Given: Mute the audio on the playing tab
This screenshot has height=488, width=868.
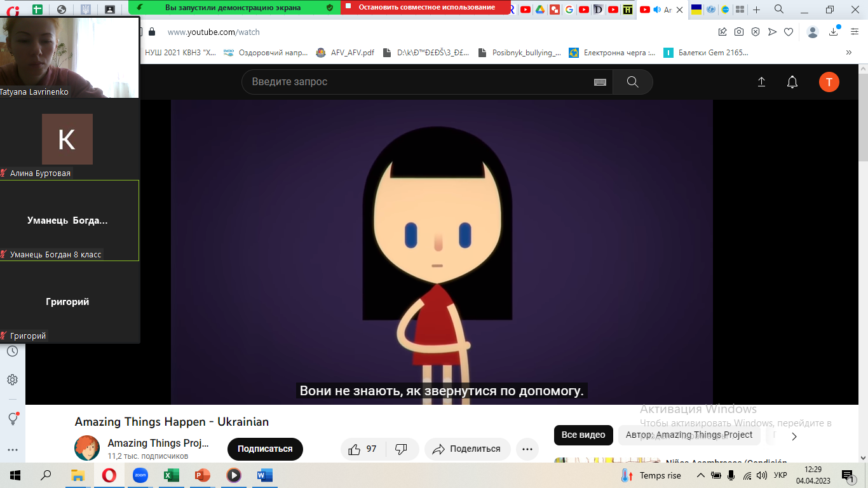Looking at the screenshot, I should [656, 10].
